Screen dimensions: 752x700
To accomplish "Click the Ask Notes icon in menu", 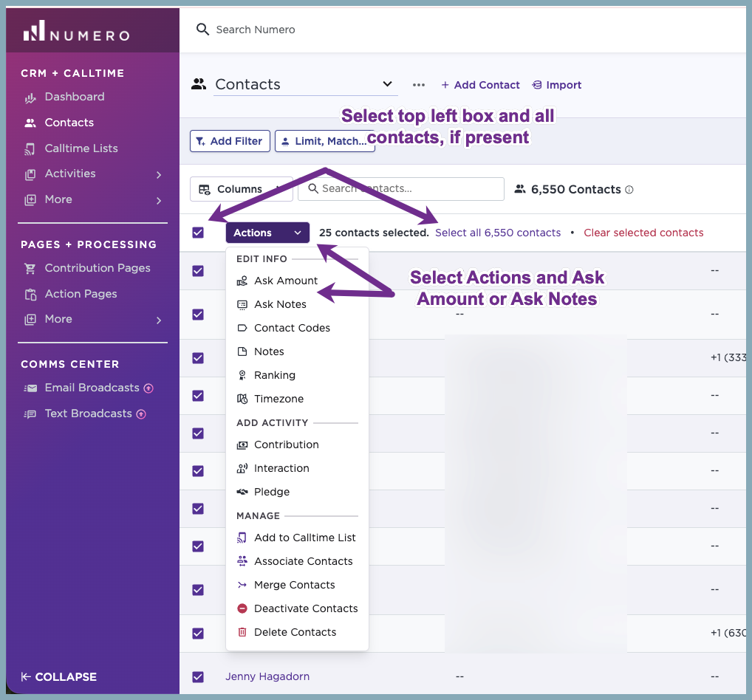I will (x=242, y=304).
